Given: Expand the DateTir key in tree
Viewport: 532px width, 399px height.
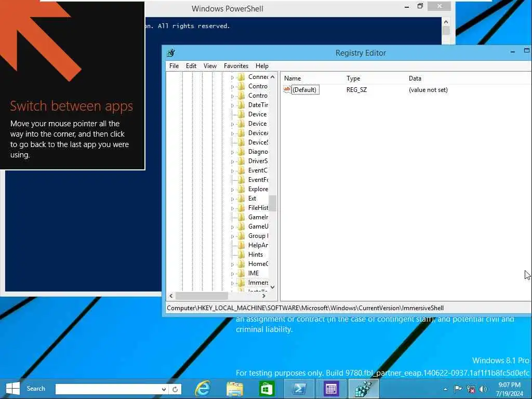Looking at the screenshot, I should pos(232,105).
